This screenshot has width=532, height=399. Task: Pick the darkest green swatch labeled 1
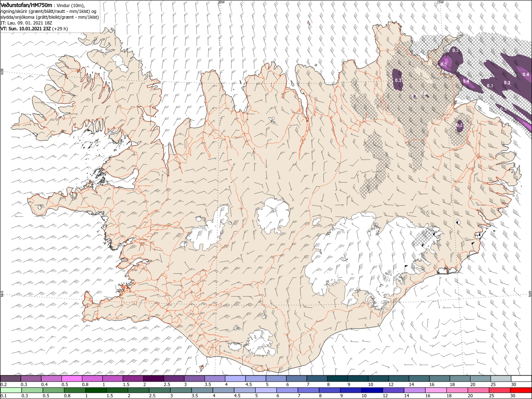pos(96,390)
